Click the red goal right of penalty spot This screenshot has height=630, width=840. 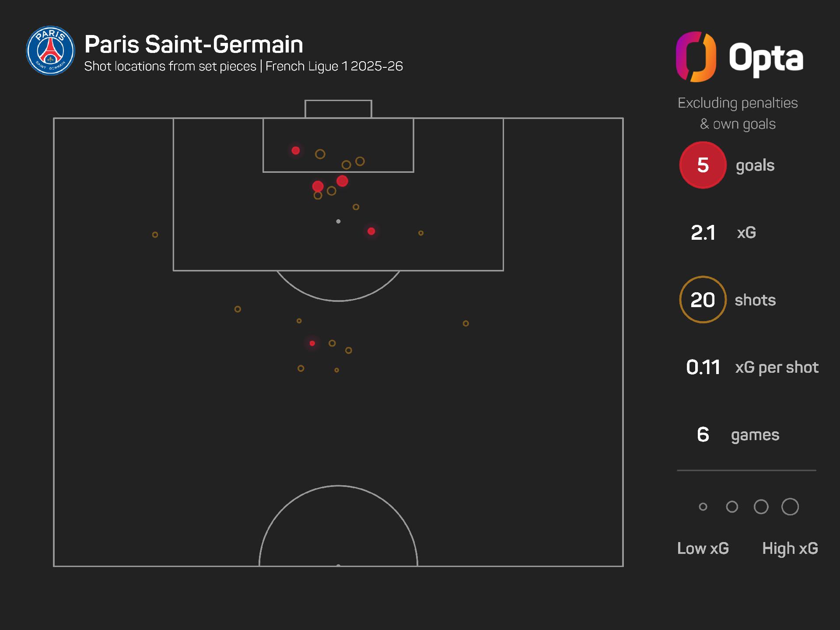[x=371, y=231]
